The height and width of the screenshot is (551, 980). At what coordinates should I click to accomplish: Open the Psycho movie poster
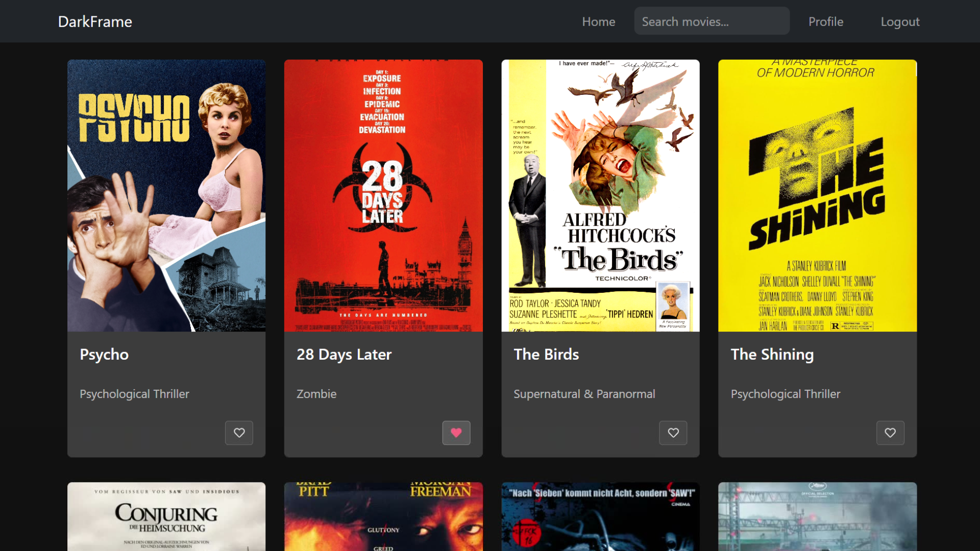click(166, 195)
